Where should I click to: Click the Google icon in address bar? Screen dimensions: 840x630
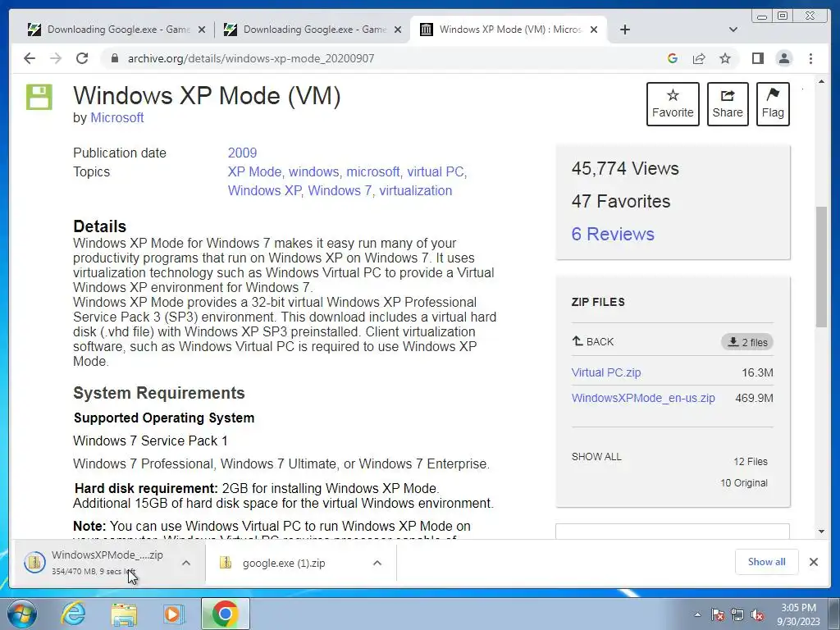(673, 58)
